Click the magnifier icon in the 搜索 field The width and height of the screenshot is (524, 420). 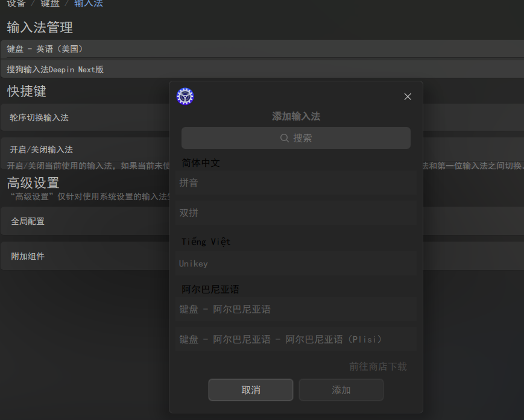coord(285,138)
